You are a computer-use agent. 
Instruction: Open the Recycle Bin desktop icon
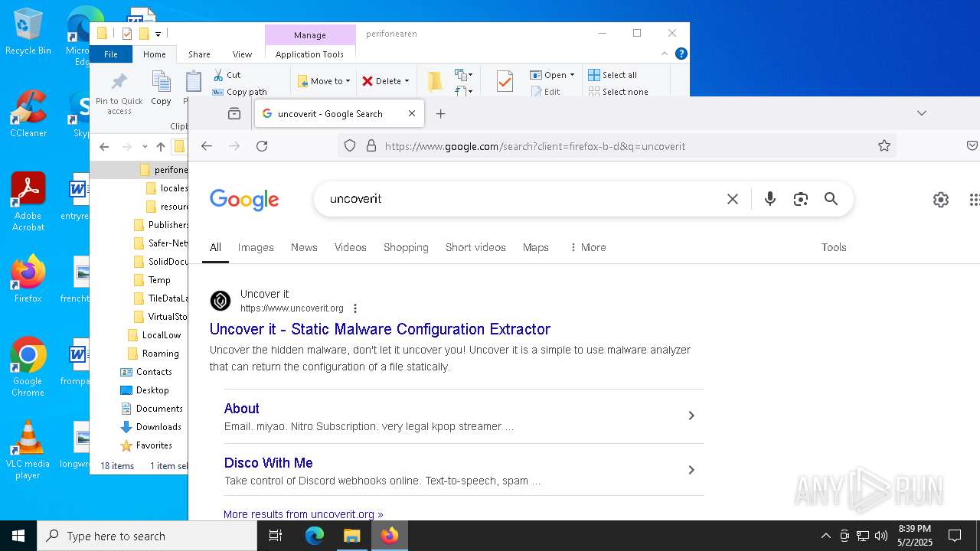click(28, 32)
